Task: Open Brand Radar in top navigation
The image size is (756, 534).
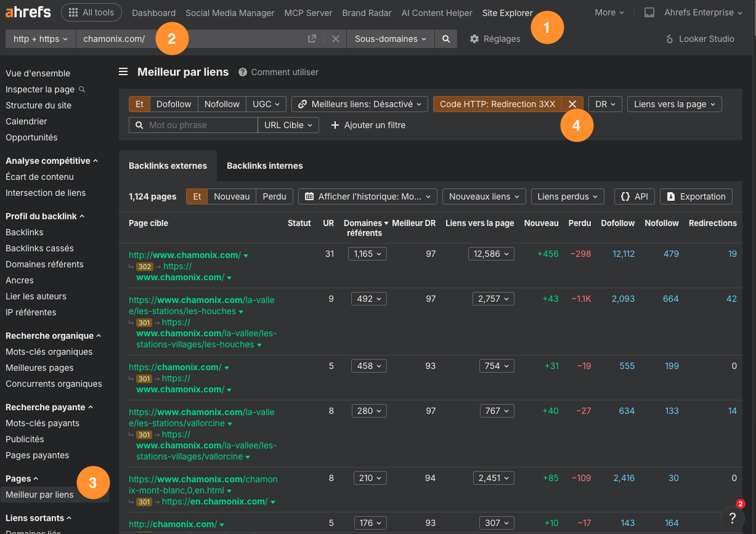Action: [x=366, y=12]
